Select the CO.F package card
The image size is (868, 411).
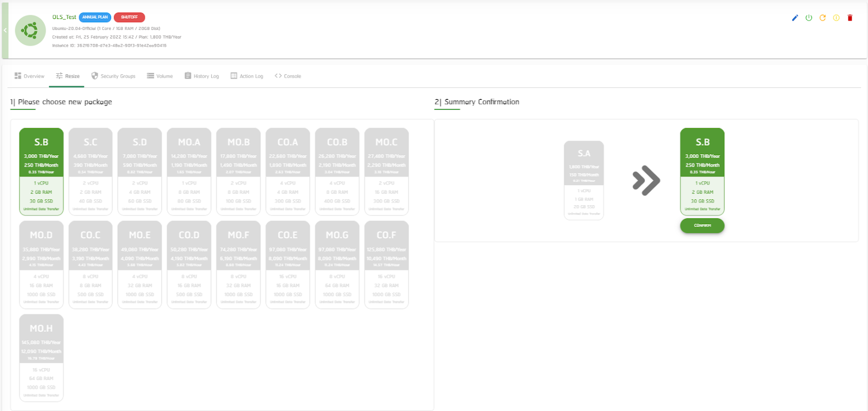coord(386,265)
